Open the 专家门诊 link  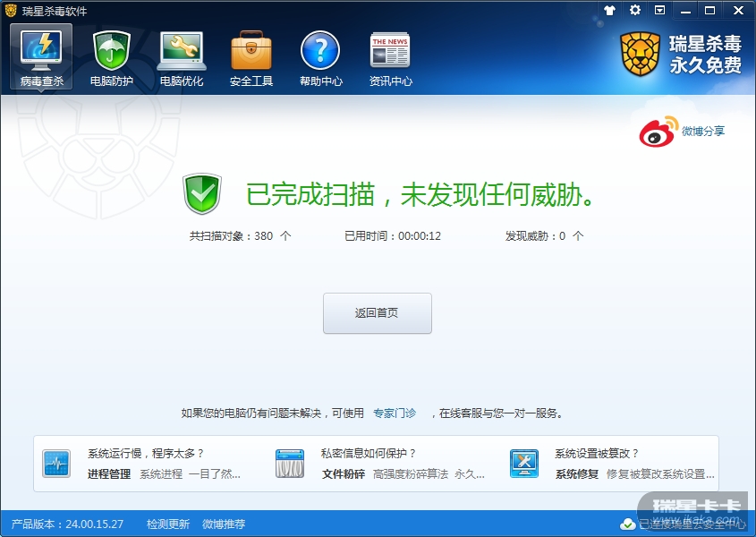395,413
